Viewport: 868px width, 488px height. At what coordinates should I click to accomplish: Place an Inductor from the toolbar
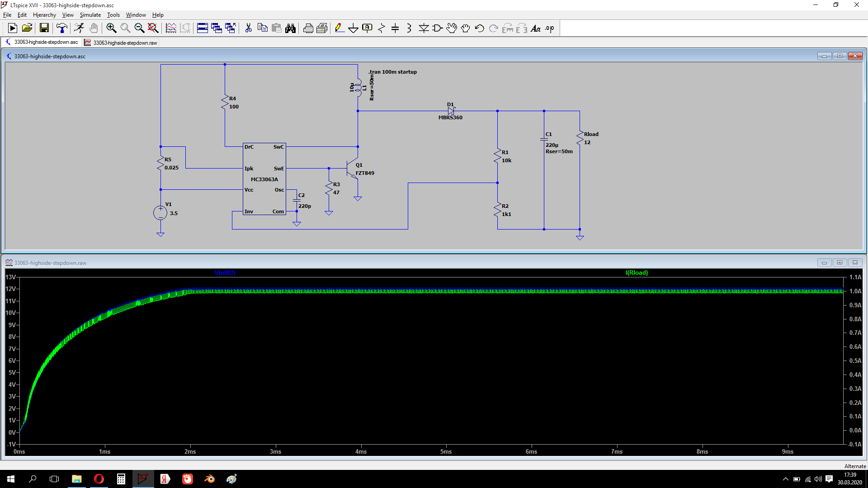409,28
